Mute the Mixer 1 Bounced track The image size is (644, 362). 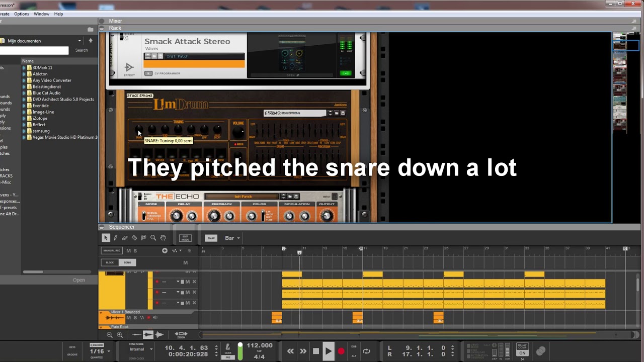[128, 317]
